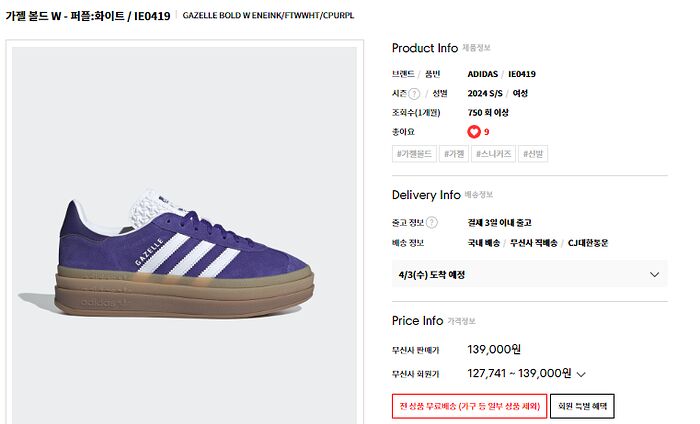This screenshot has height=424, width=700.
Task: Click the #신발 hashtag tag
Action: tap(534, 154)
